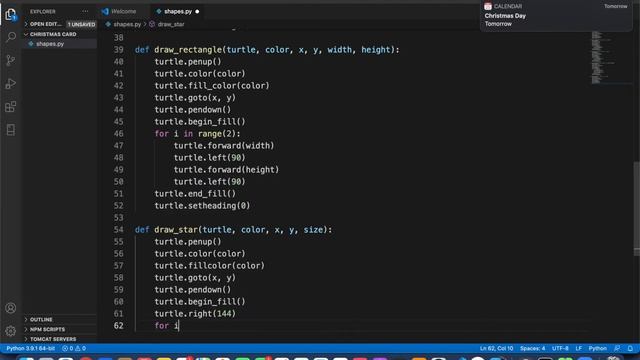This screenshot has width=640, height=360.
Task: Click line 57 'turtle.fillcolor(color)'
Action: point(209,266)
